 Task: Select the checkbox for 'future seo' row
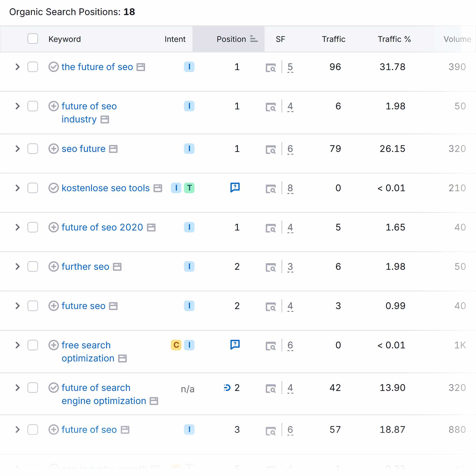point(33,306)
